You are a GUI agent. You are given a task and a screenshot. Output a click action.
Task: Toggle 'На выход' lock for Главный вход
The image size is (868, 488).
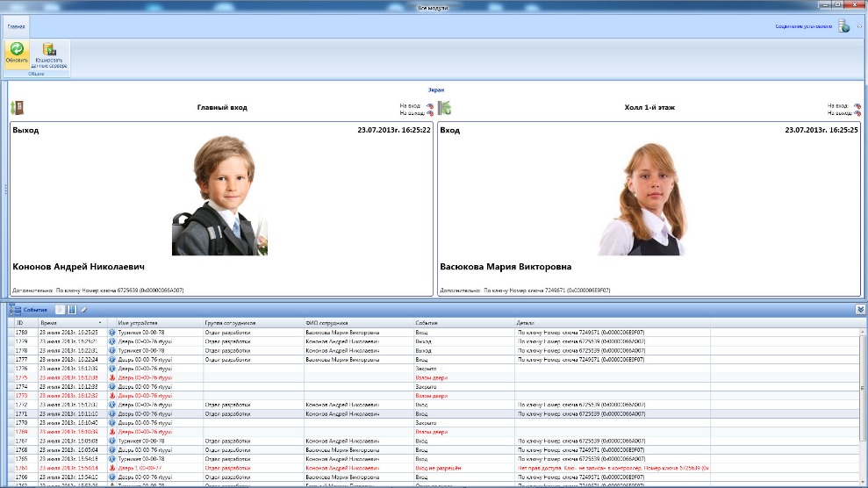(429, 113)
